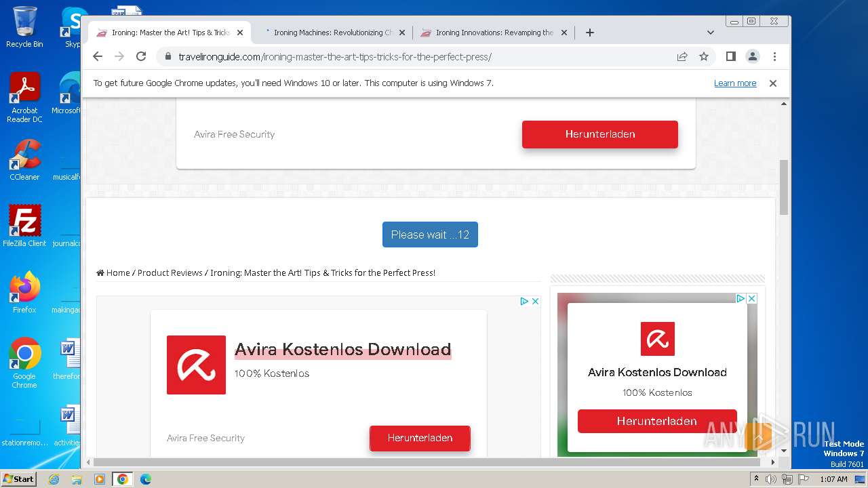The image size is (868, 488).
Task: Share this page icon in address bar
Action: (x=682, y=57)
